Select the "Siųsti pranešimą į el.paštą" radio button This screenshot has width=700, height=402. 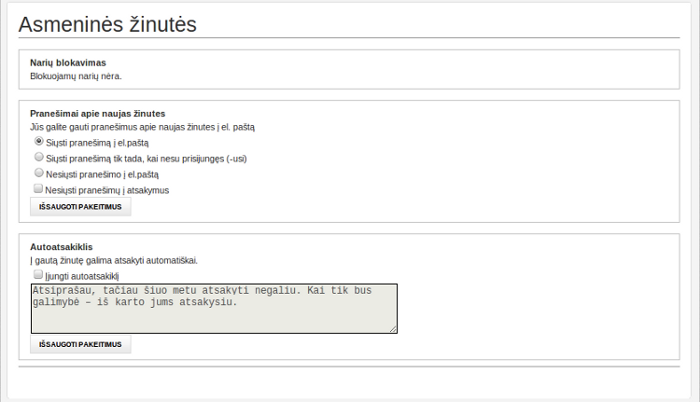[39, 142]
